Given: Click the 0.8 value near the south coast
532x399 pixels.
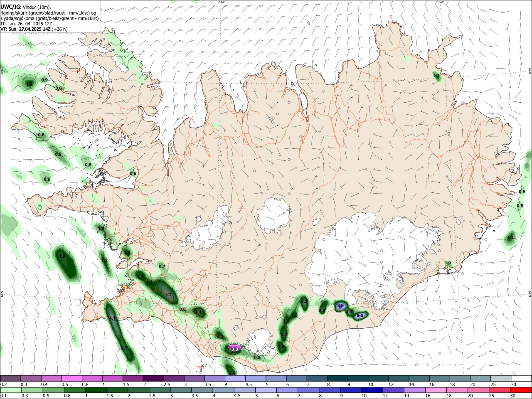Looking at the screenshot, I should coord(257,357).
